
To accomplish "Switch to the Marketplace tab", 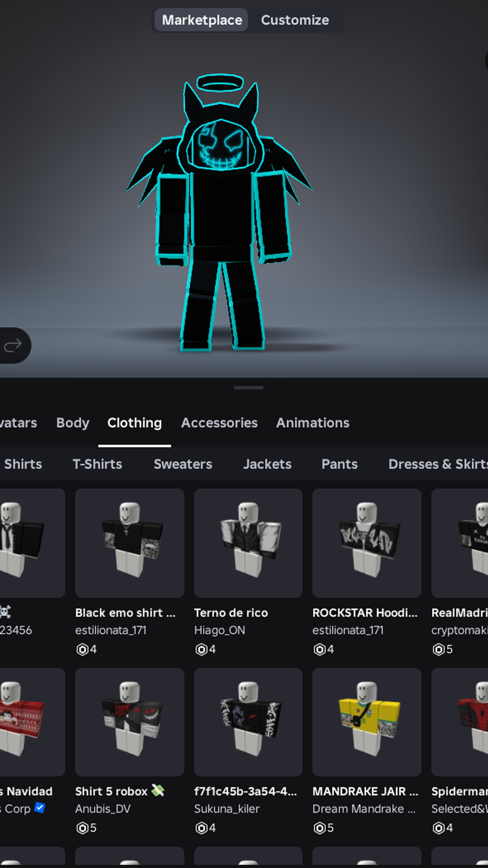I will 202,20.
